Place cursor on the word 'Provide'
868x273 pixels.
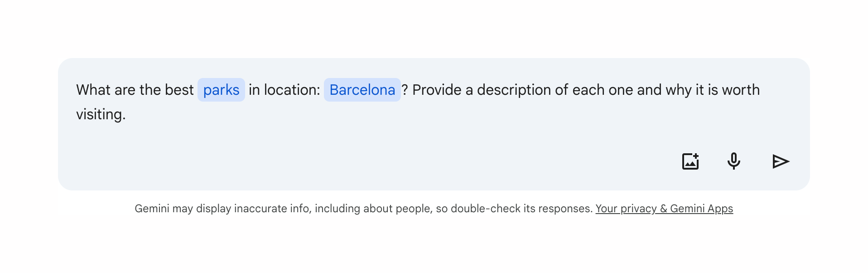point(437,90)
